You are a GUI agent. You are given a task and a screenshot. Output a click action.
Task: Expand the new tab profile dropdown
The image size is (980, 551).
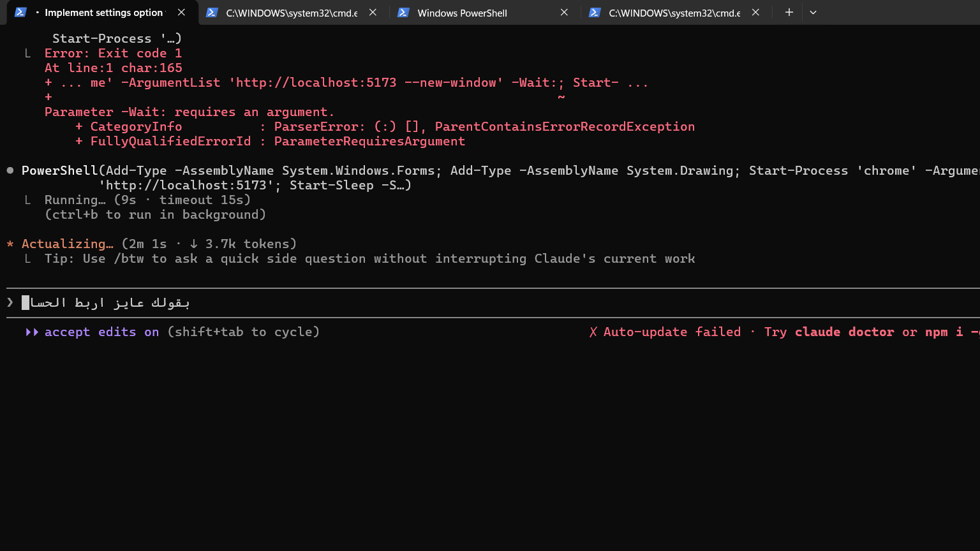tap(813, 12)
